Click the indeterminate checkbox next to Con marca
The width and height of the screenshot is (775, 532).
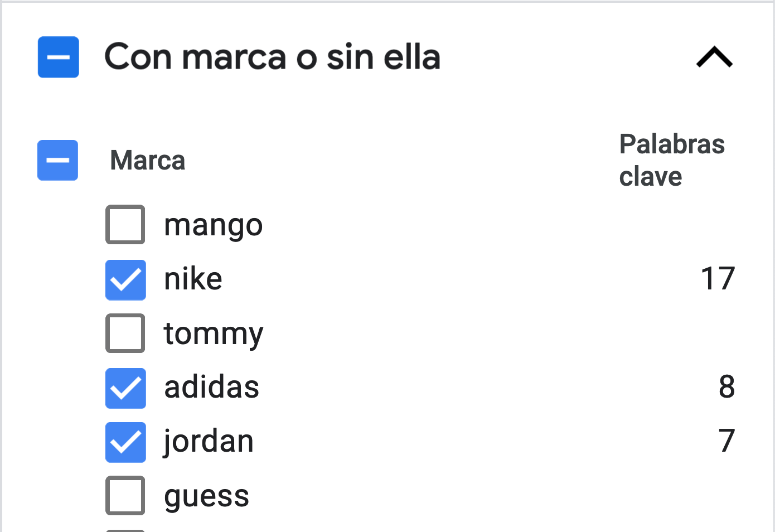pyautogui.click(x=59, y=57)
